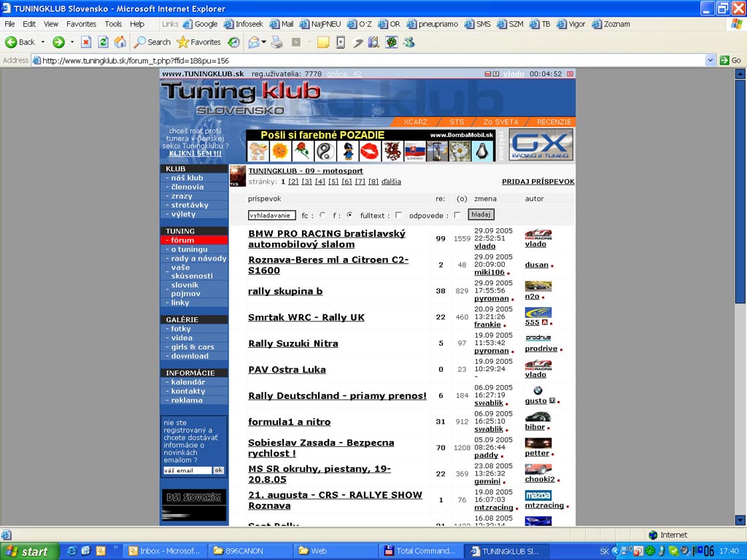Image resolution: width=747 pixels, height=560 pixels.
Task: Click the Google link in the Links bar
Action: click(201, 24)
